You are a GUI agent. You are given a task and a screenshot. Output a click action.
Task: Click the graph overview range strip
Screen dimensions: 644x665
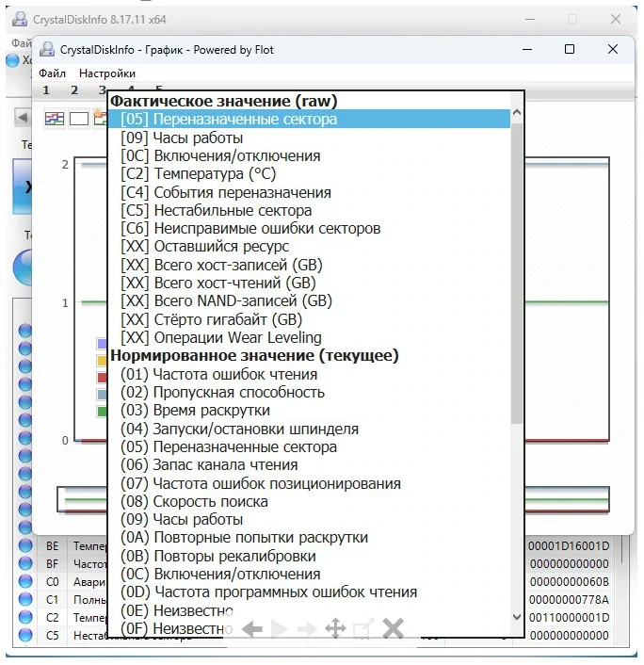[332, 499]
